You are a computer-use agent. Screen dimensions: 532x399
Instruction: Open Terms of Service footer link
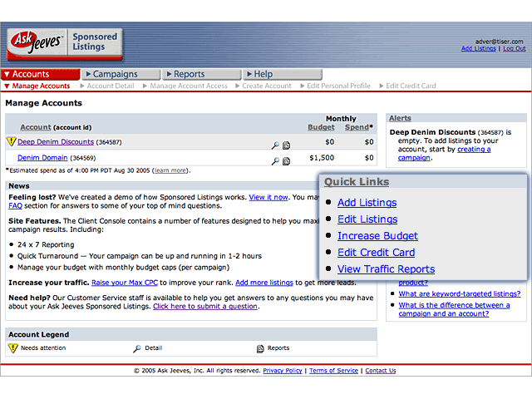coord(333,371)
